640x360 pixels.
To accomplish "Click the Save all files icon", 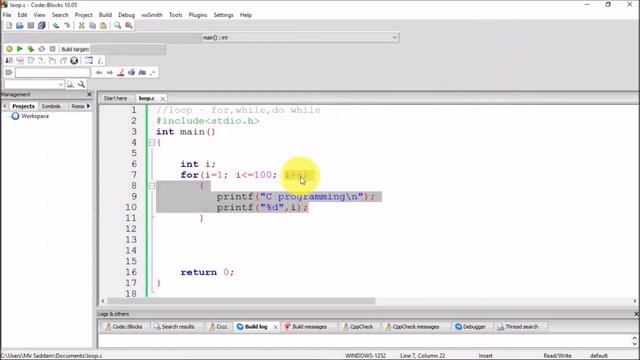I will point(42,25).
